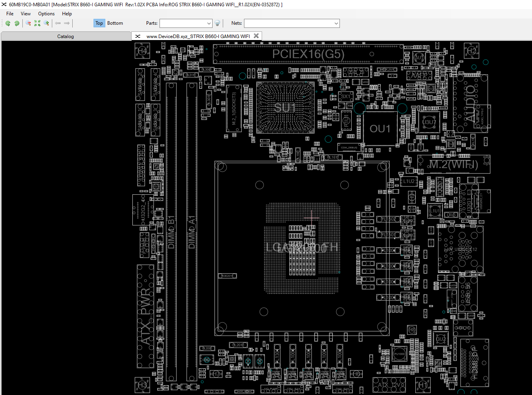
Task: Select mounting hole H4
Action: (x=142, y=51)
